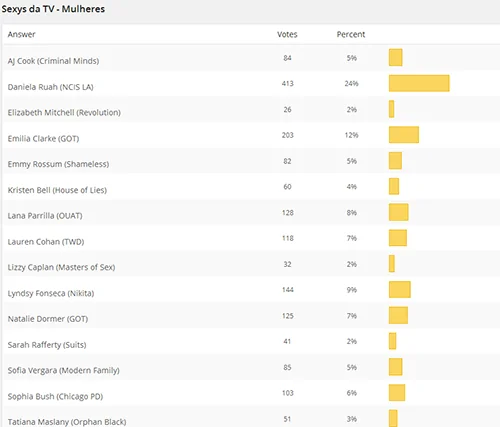Viewport: 500px width, 427px height.
Task: Click the Kristen Bell (House of Lies) row
Action: coord(252,187)
